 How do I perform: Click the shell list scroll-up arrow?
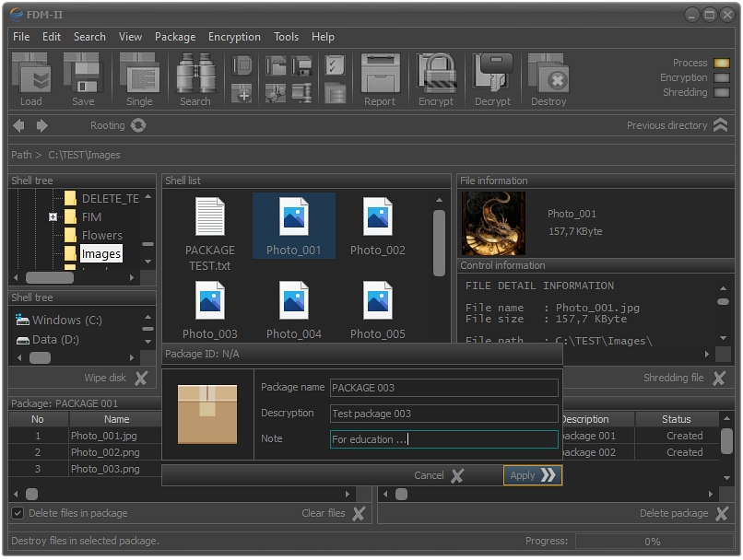440,200
